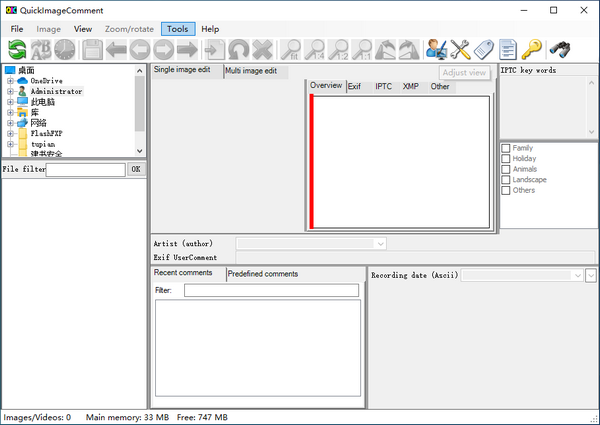This screenshot has height=425, width=600.
Task: Click the binoculars find icon
Action: tap(561, 48)
